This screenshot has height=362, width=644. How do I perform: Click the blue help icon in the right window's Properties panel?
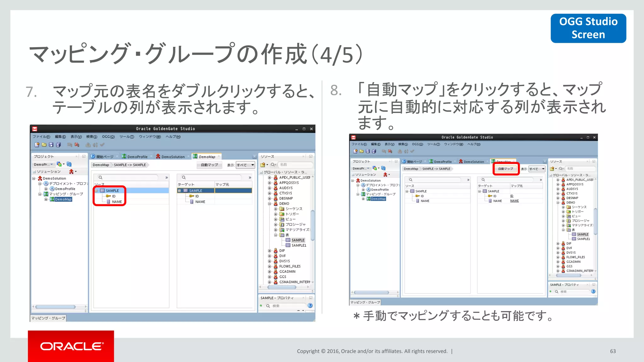point(593,291)
